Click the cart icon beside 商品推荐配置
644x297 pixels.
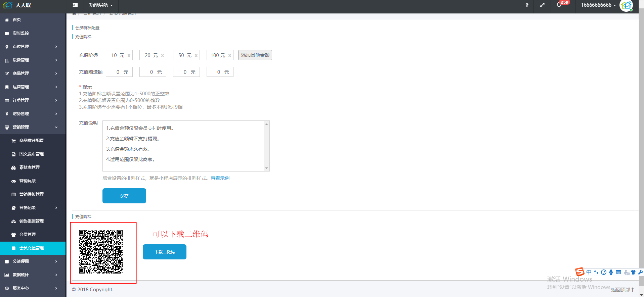[13, 141]
